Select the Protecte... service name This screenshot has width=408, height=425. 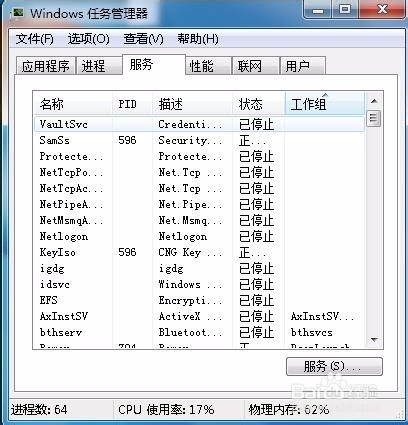click(x=71, y=156)
